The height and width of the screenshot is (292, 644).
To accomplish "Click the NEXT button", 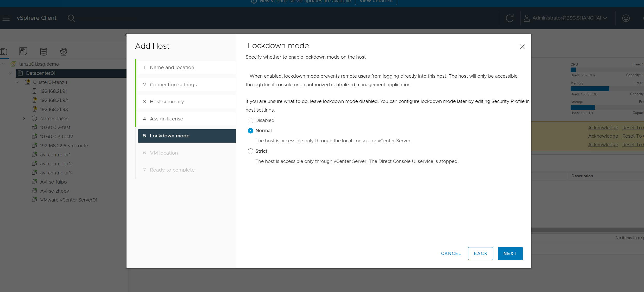I will (x=510, y=253).
